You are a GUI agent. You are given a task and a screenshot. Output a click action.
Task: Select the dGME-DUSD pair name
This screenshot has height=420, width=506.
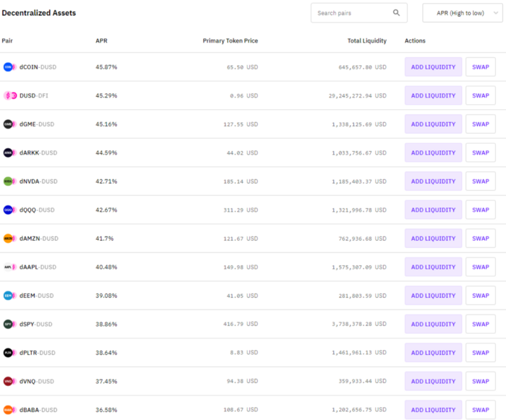coord(37,124)
